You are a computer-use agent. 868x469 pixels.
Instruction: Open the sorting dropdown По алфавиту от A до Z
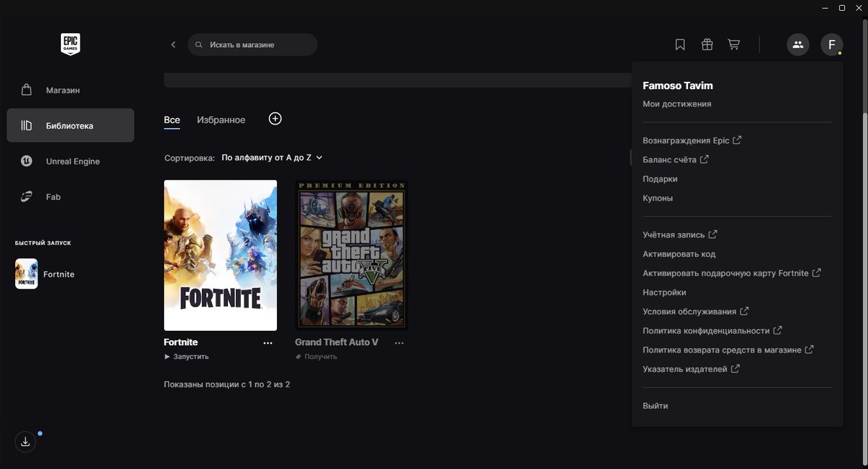click(x=272, y=157)
